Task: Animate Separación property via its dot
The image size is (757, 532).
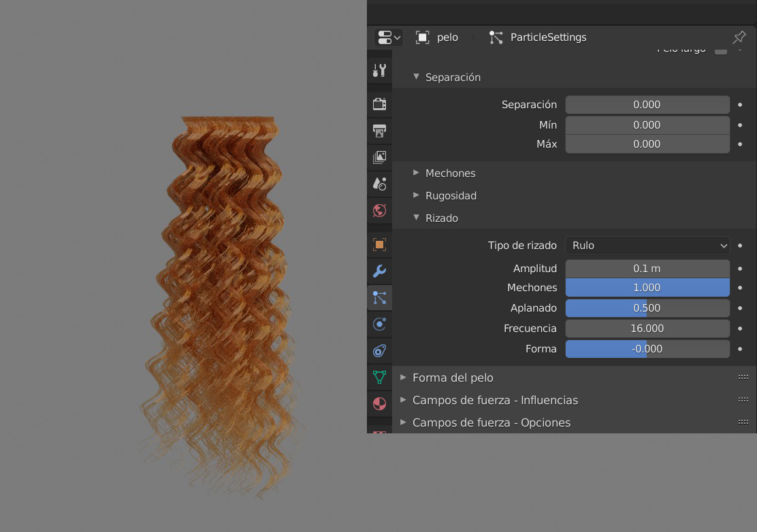Action: (x=740, y=105)
